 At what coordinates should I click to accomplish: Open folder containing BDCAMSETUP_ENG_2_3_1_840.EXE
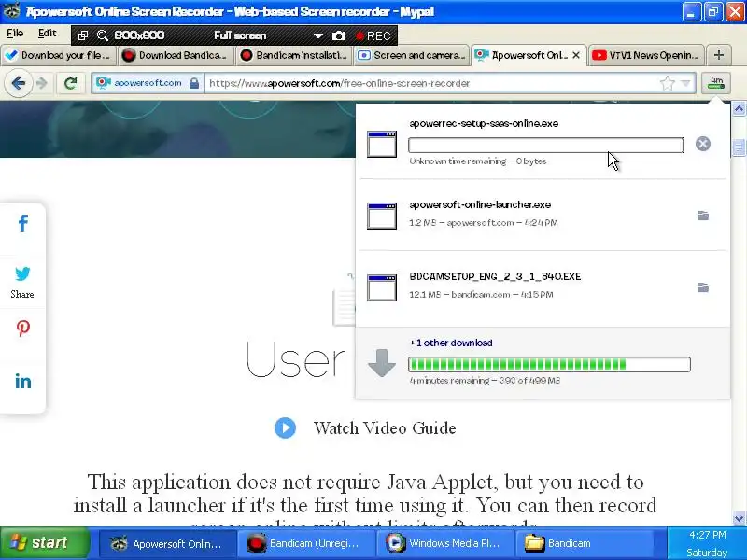(x=703, y=287)
